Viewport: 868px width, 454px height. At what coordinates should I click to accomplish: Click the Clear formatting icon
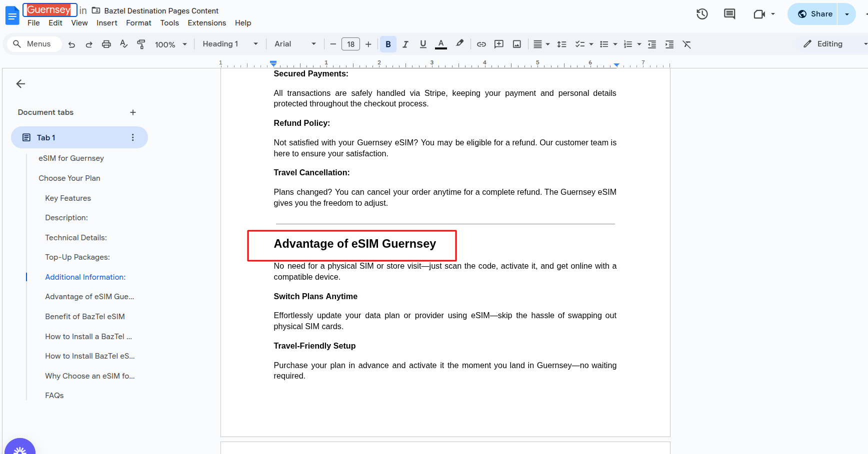pos(686,44)
